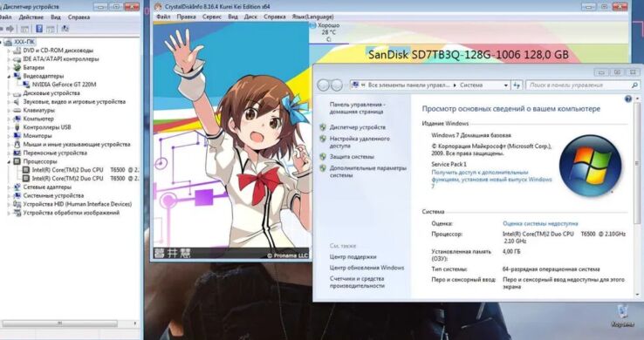Open Счетчики и средства производительности link
The height and width of the screenshot is (340, 644).
[357, 282]
